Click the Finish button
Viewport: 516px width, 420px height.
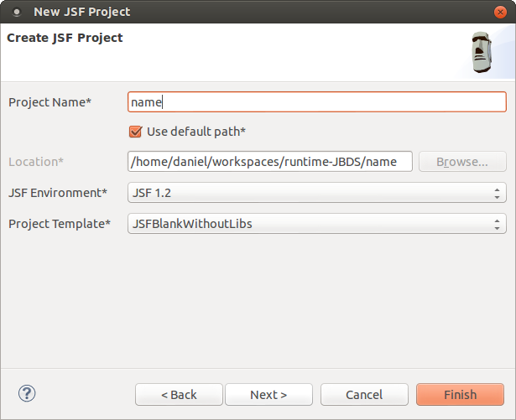(460, 395)
